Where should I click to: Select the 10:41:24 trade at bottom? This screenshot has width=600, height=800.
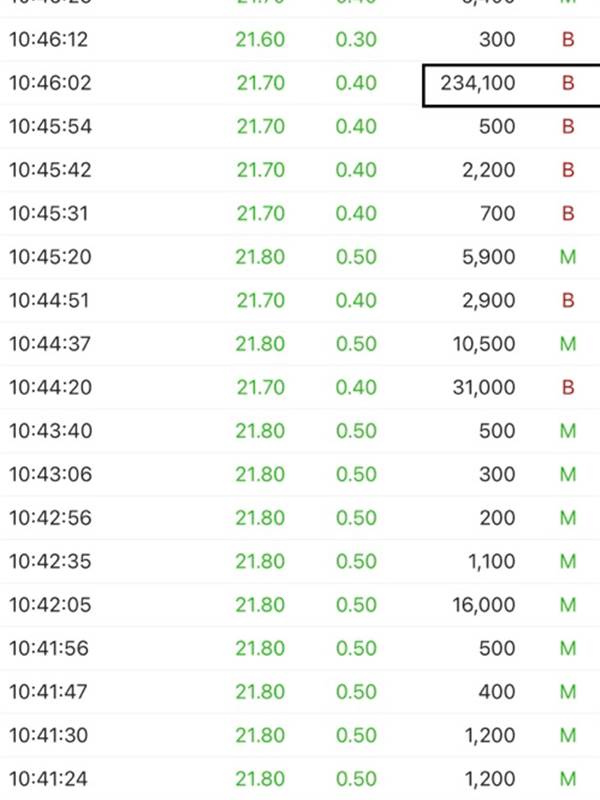pos(300,779)
